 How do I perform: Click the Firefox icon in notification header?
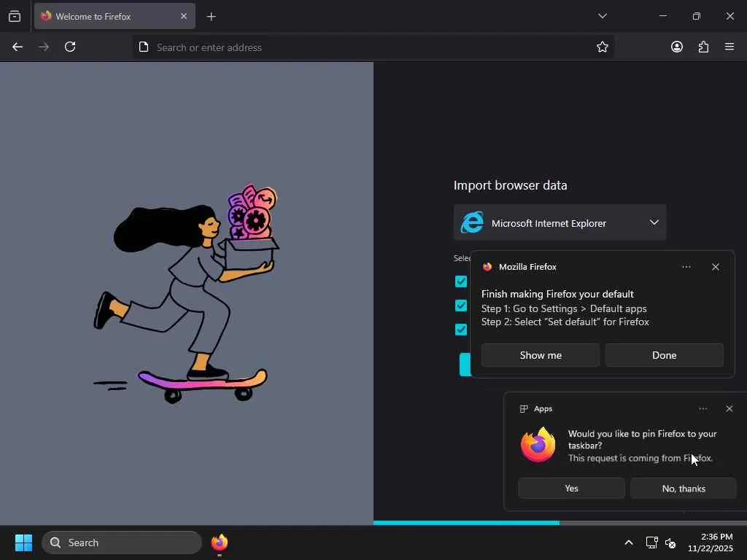click(487, 267)
